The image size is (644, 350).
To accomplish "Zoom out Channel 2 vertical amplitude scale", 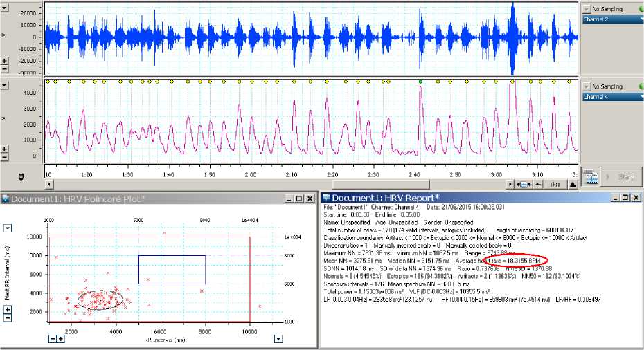I will [5, 69].
